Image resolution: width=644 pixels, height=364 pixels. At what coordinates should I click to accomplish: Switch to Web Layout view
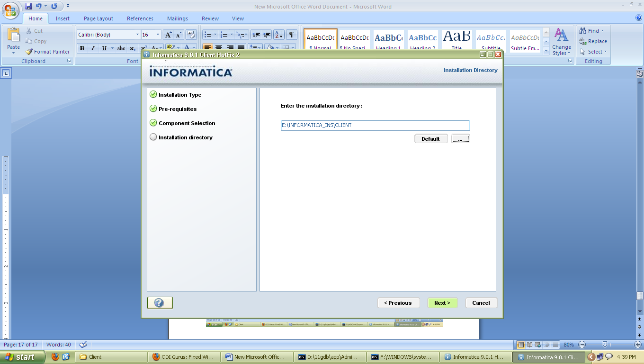(x=538, y=345)
